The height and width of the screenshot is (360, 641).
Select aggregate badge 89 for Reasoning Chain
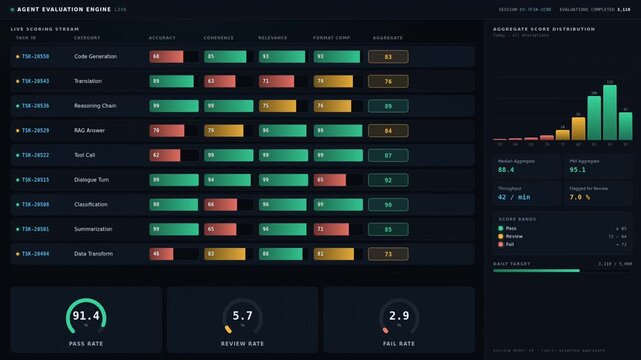coord(388,106)
